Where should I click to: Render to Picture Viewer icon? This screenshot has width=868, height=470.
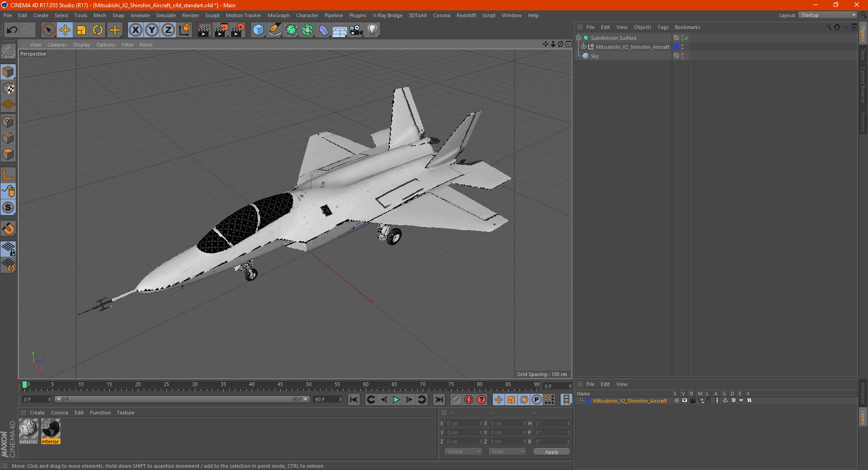[221, 30]
